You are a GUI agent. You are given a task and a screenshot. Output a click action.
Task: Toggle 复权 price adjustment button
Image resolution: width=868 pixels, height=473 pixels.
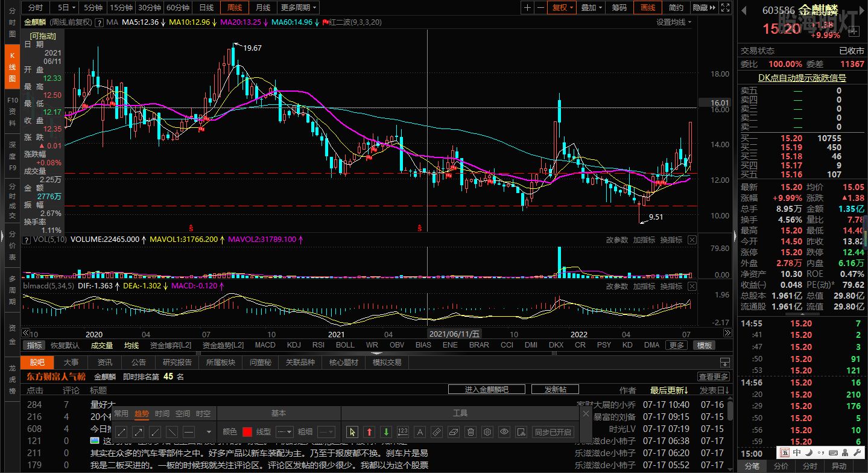pos(563,7)
